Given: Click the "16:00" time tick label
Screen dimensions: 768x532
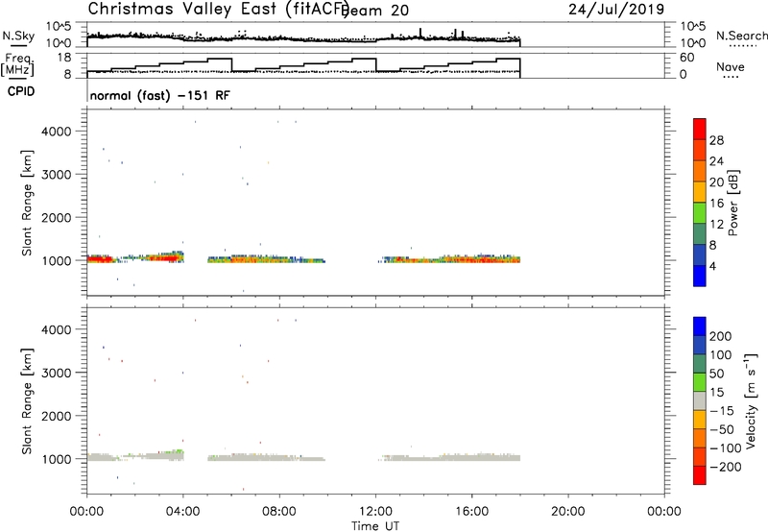Looking at the screenshot, I should coord(471,512).
